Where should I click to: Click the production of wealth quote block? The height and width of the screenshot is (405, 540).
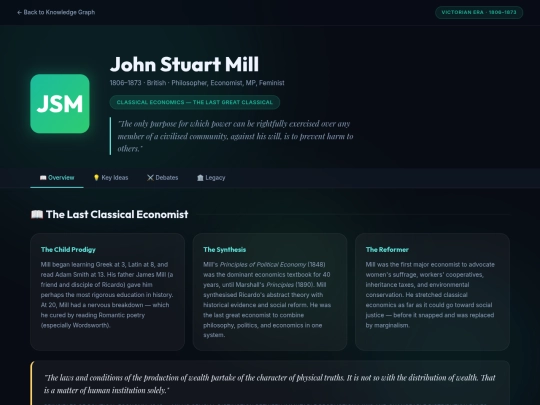click(x=270, y=384)
